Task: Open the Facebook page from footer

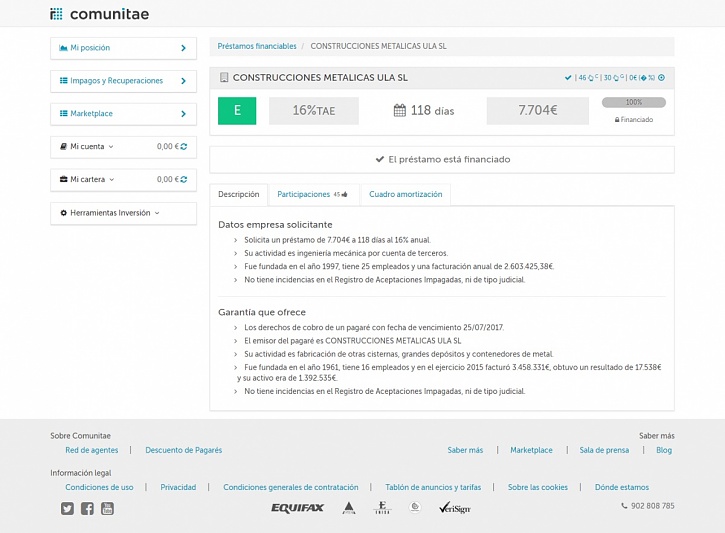Action: 87,508
